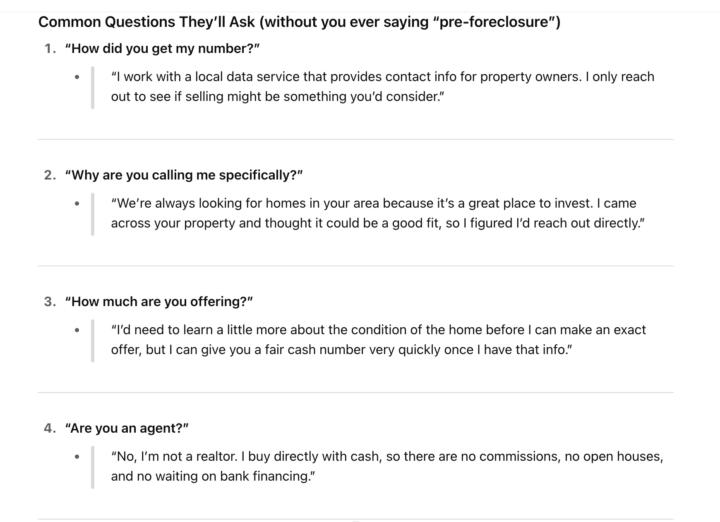This screenshot has width=720, height=522.
Task: Click the answer mentioning a local data service
Action: coord(382,86)
